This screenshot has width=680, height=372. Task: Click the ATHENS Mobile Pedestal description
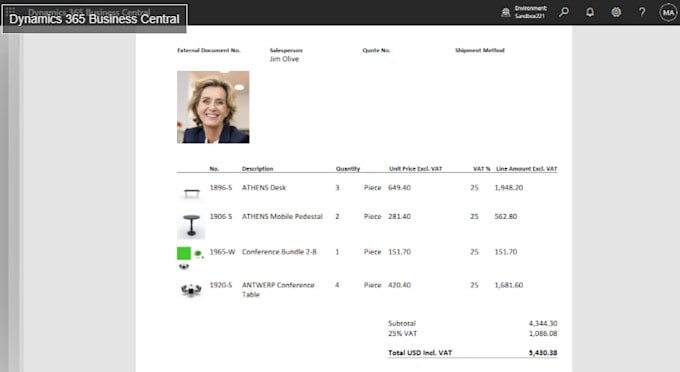[282, 216]
